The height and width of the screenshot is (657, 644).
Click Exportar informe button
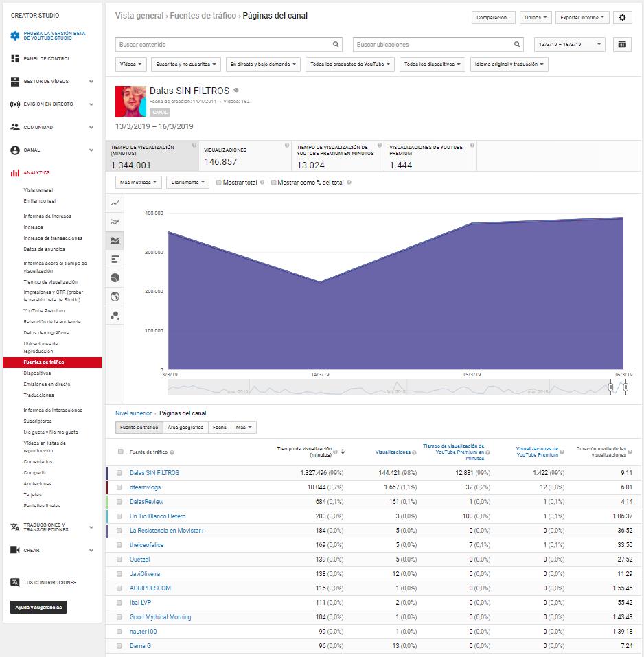coord(582,18)
